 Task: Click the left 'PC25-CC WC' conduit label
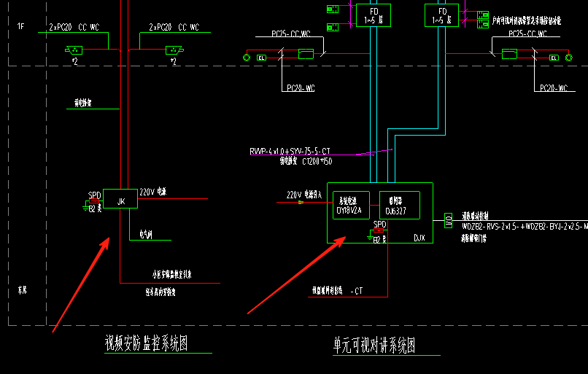tap(291, 34)
